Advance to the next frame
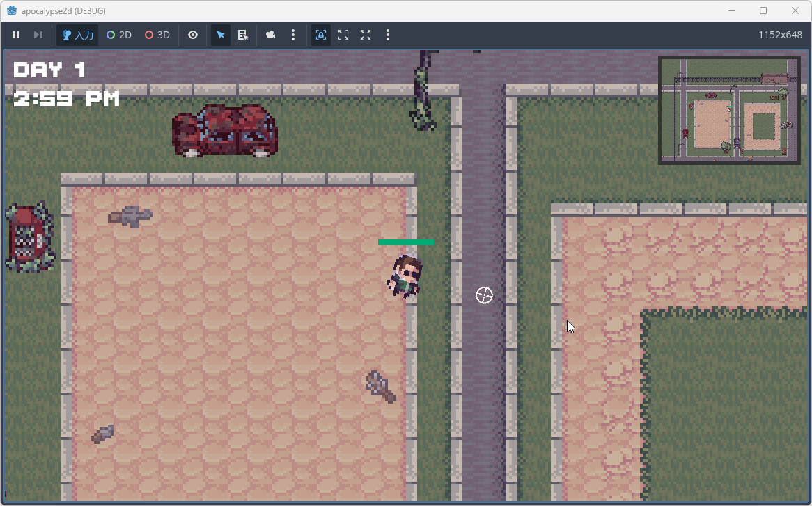812x506 pixels. click(38, 35)
